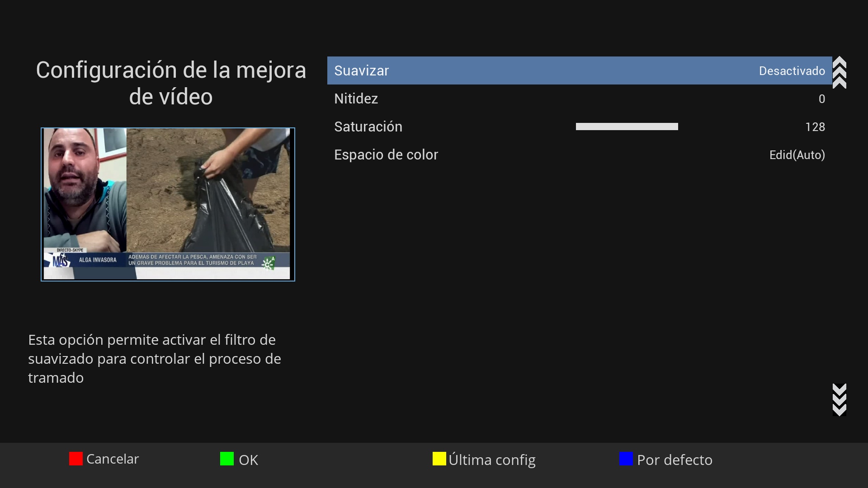The image size is (868, 488).
Task: Change the Nitidez value 0
Action: click(x=821, y=99)
